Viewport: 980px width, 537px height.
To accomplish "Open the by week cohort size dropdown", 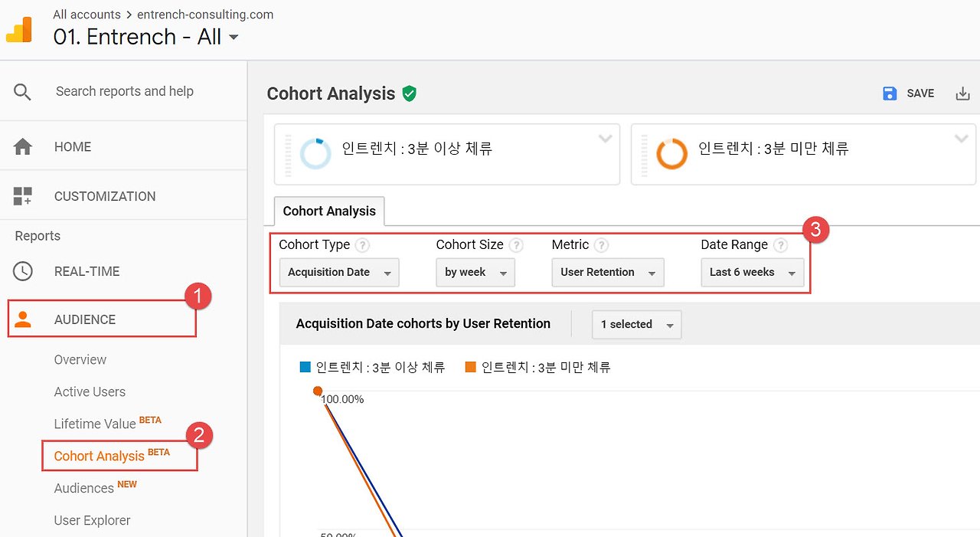I will pyautogui.click(x=475, y=273).
